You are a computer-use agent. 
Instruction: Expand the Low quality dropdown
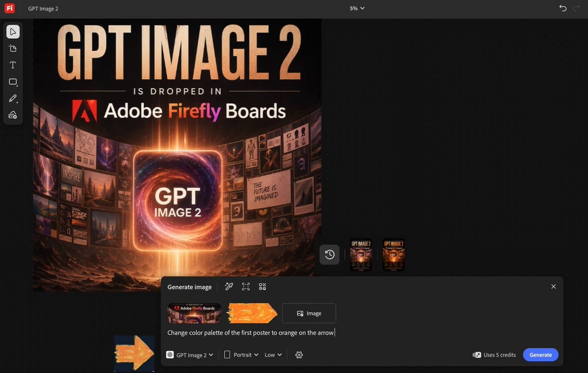(273, 354)
